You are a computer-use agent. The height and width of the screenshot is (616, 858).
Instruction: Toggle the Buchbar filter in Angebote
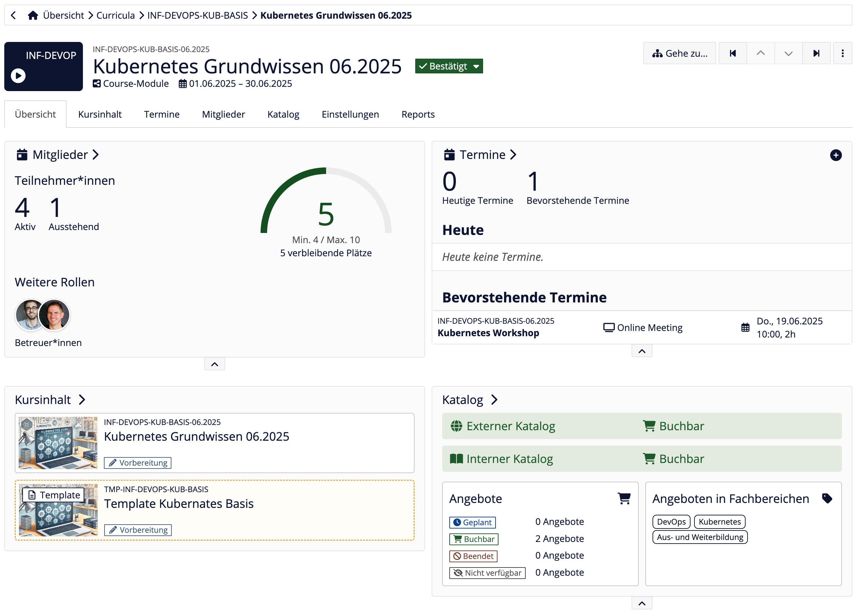pos(473,539)
